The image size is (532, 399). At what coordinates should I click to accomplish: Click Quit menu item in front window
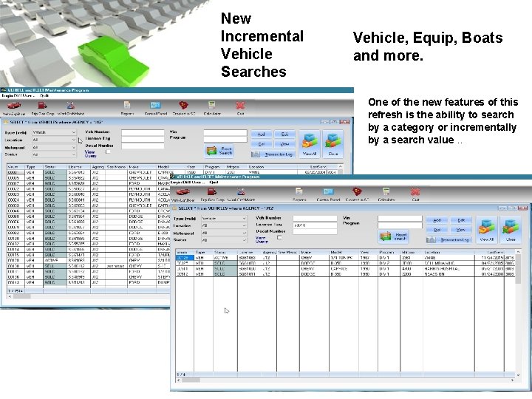coord(214,183)
